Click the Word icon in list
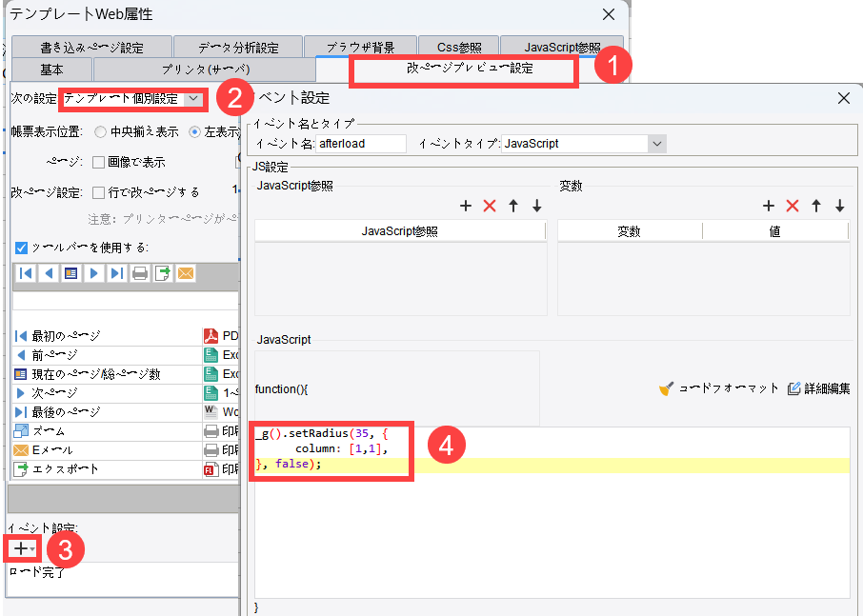863x616 pixels. tap(211, 411)
